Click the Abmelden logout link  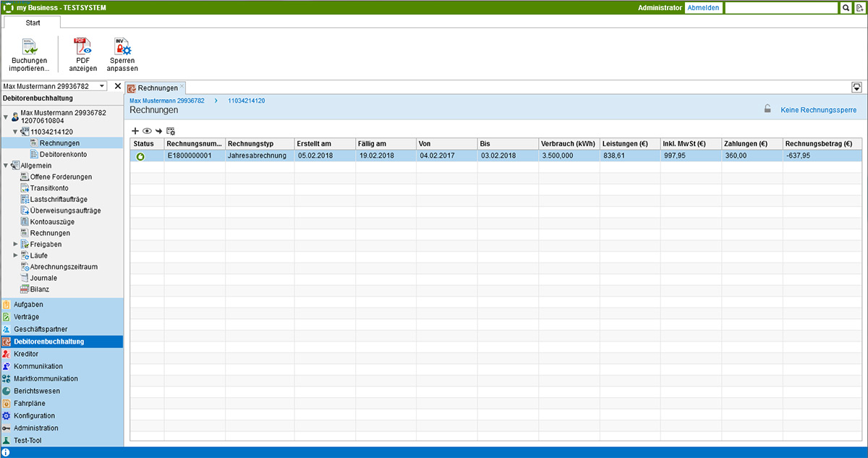click(703, 7)
